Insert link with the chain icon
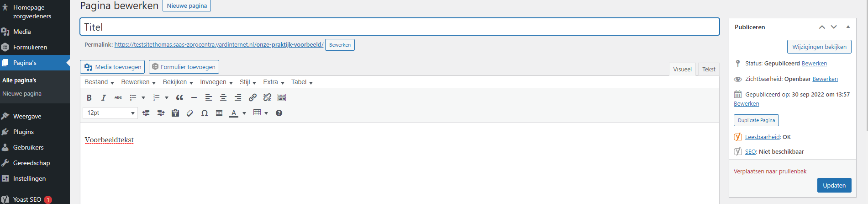This screenshot has height=204, width=868. (253, 97)
